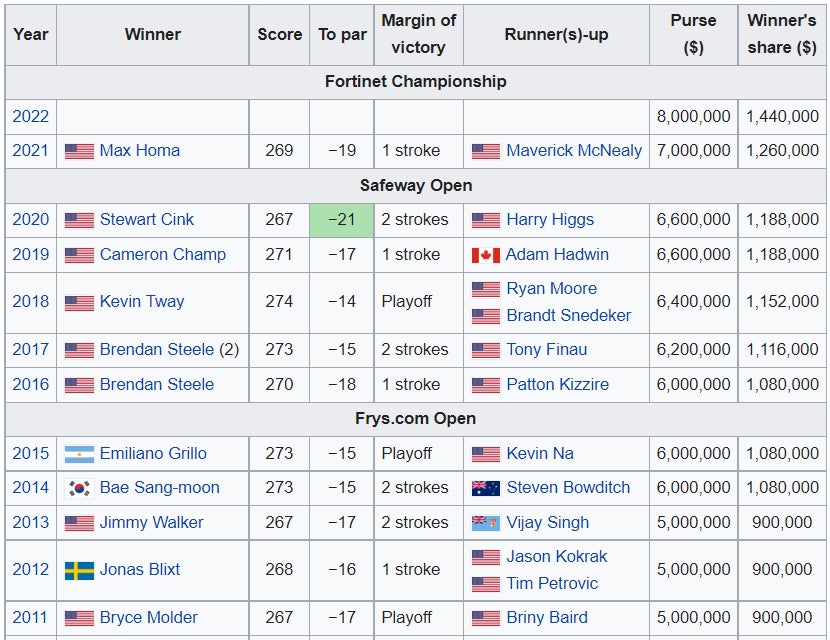
Task: Open the 2015 tournament year link
Action: [30, 454]
